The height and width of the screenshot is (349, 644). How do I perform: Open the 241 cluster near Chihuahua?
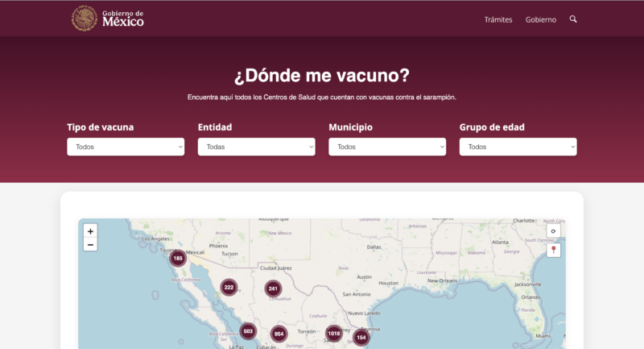click(x=273, y=289)
